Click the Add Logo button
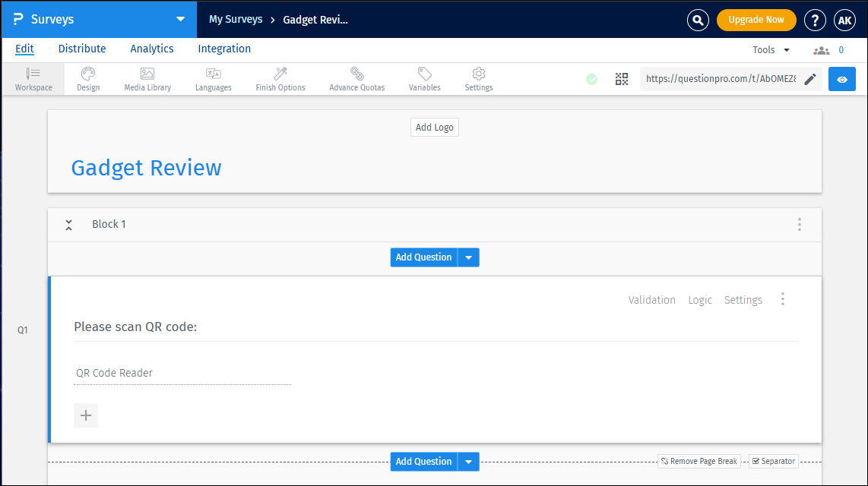 tap(435, 127)
